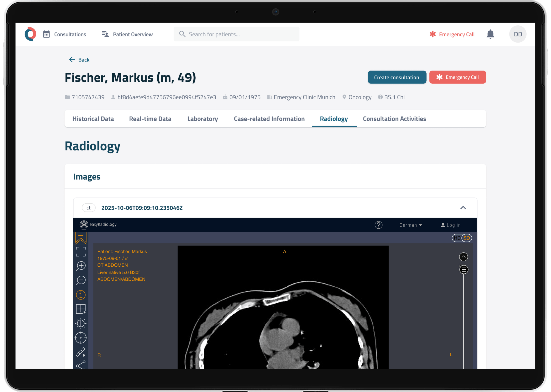Zoom out on the CT image
The height and width of the screenshot is (392, 551).
coord(81,280)
